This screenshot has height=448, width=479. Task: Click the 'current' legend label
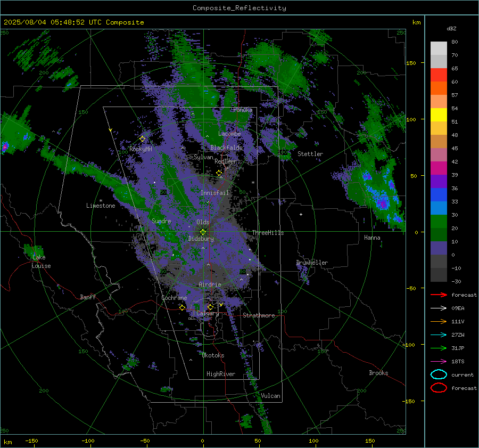pos(463,375)
